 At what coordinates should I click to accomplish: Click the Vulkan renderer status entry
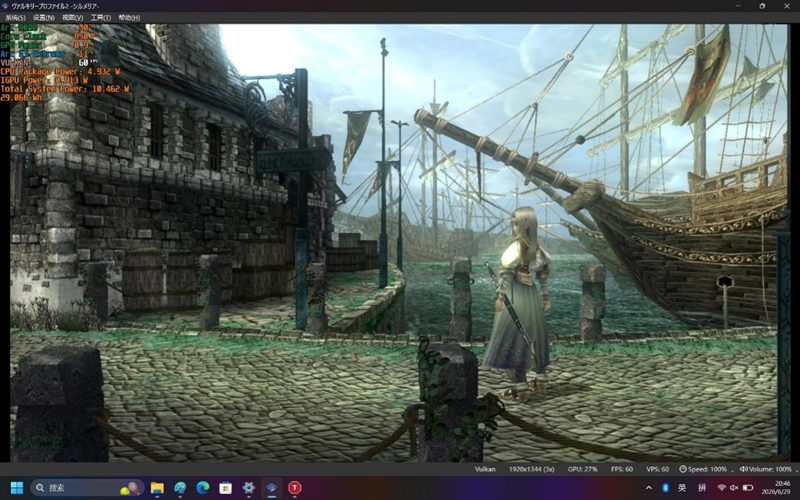[x=485, y=469]
